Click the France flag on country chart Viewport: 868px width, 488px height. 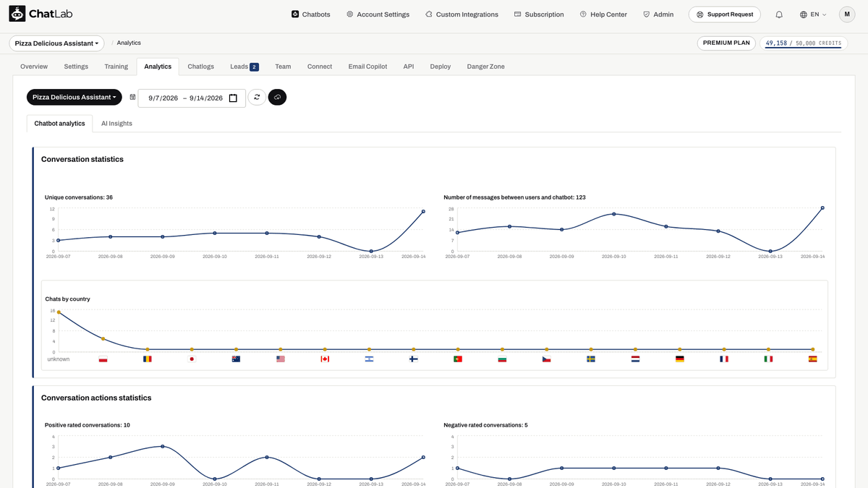[x=724, y=359]
